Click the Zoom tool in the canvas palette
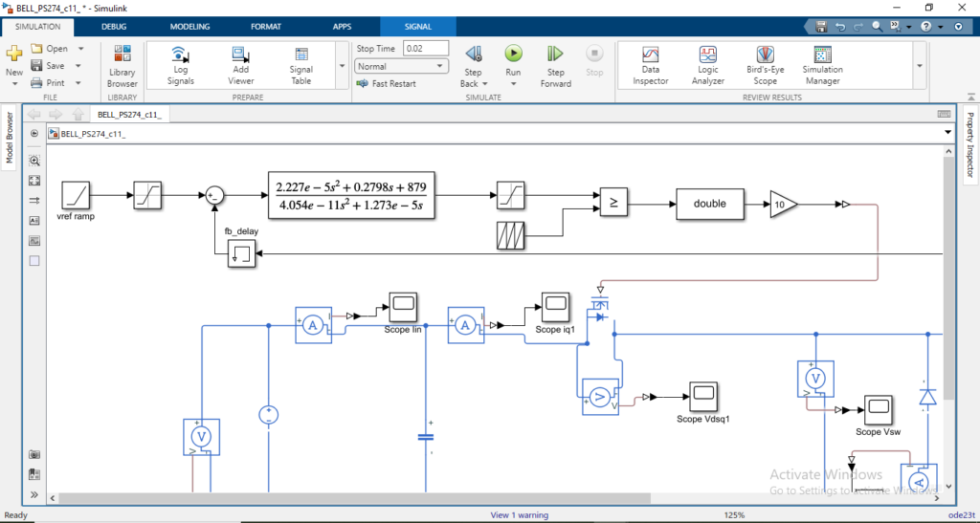The width and height of the screenshot is (980, 523). click(x=34, y=161)
